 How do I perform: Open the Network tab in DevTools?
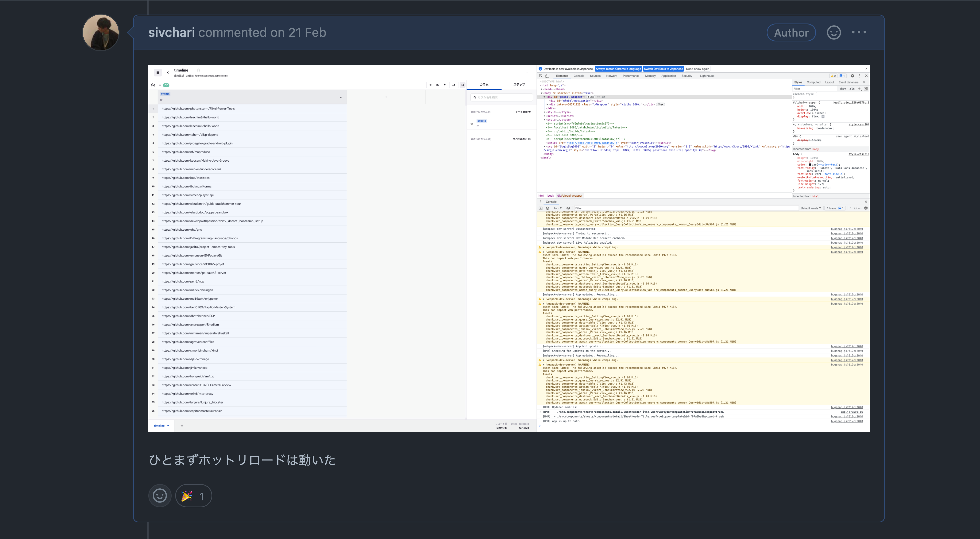(x=611, y=76)
